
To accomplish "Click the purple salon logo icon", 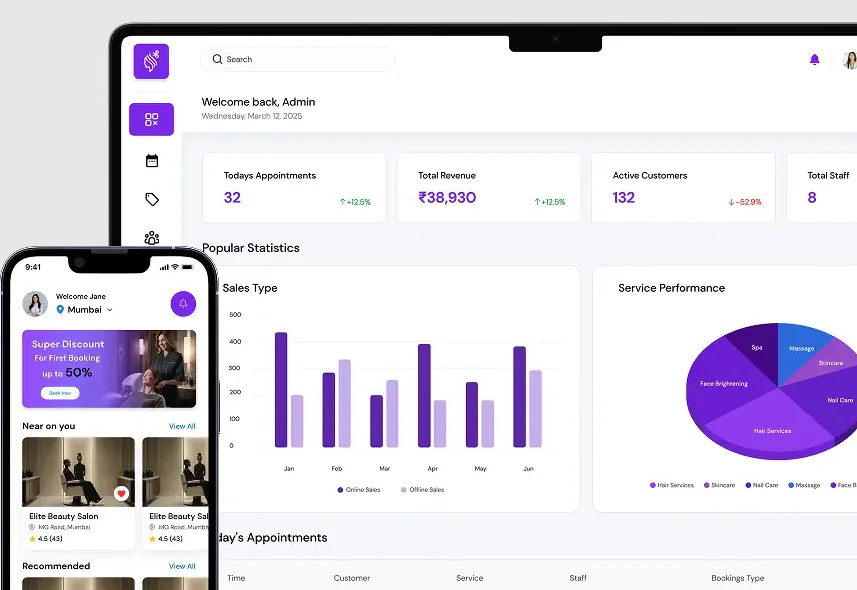I will coord(151,61).
